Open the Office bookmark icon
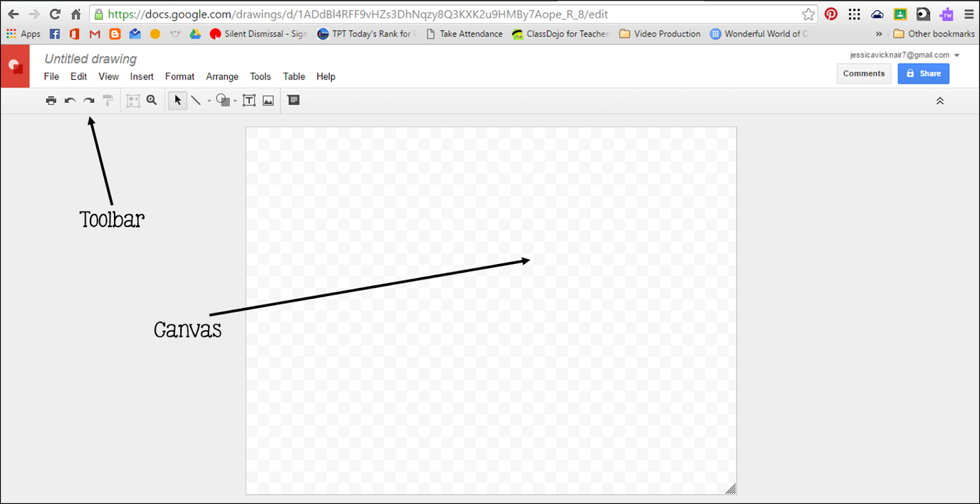Viewport: 980px width, 504px height. tap(75, 34)
